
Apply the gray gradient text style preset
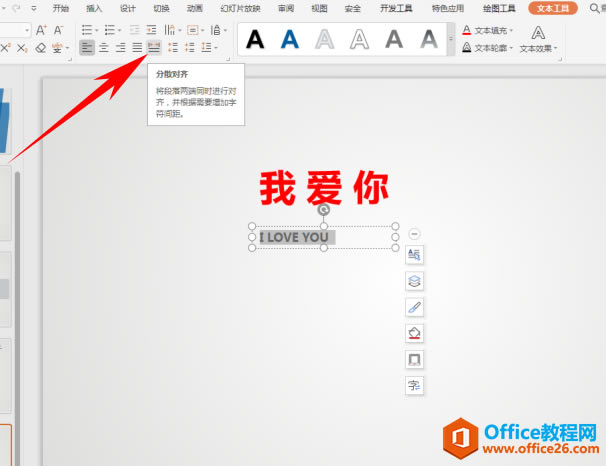click(429, 39)
